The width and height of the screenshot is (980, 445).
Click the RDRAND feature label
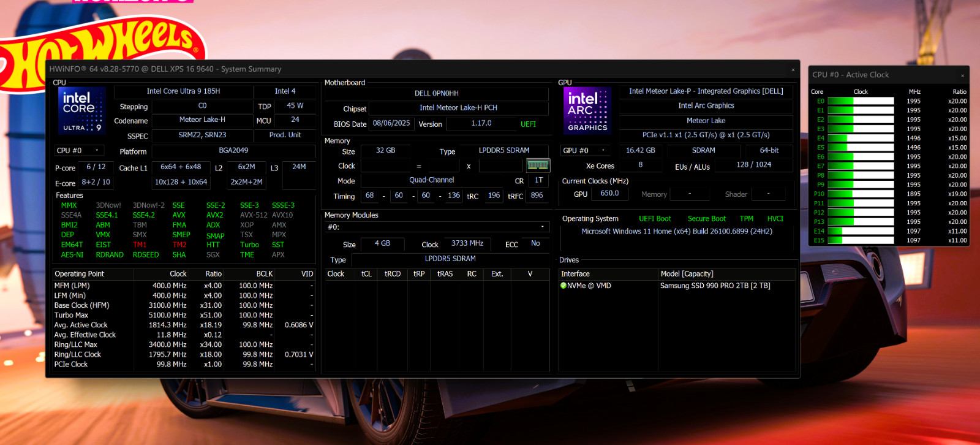click(x=110, y=255)
